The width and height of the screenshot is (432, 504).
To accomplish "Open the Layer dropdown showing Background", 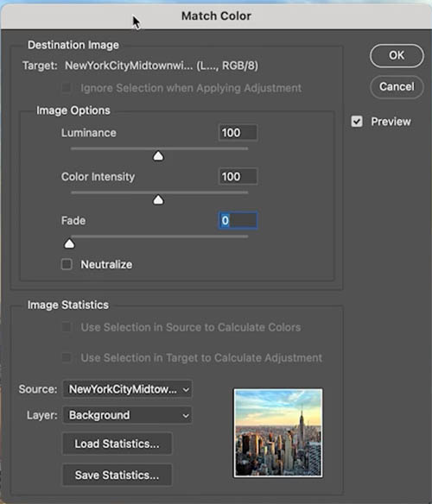I will (x=127, y=415).
